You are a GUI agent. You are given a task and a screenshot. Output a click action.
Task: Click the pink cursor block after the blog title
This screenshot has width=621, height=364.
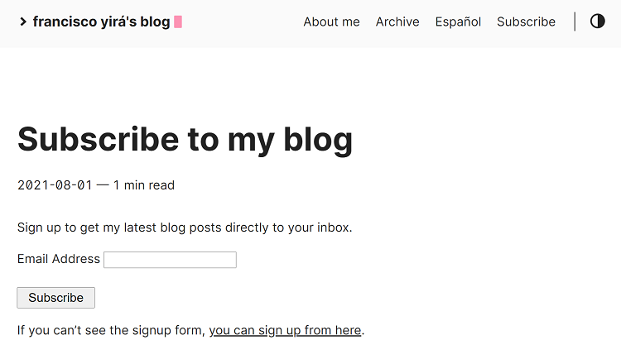178,22
